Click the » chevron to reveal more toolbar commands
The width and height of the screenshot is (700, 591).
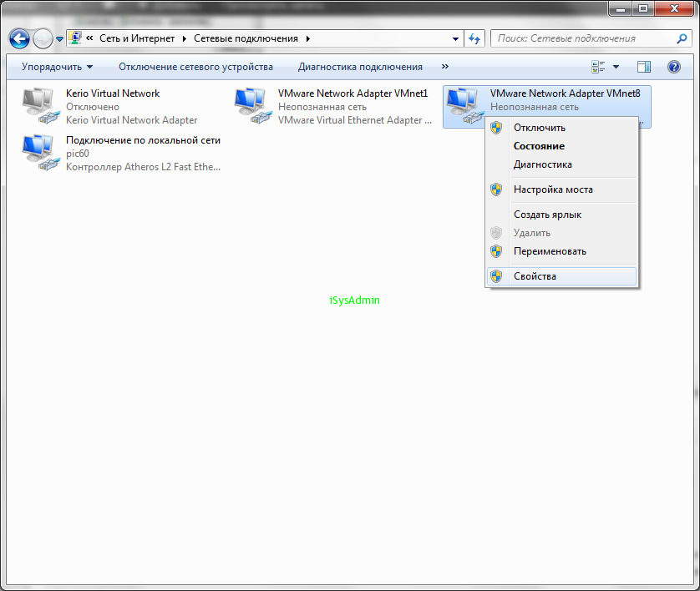(x=444, y=66)
